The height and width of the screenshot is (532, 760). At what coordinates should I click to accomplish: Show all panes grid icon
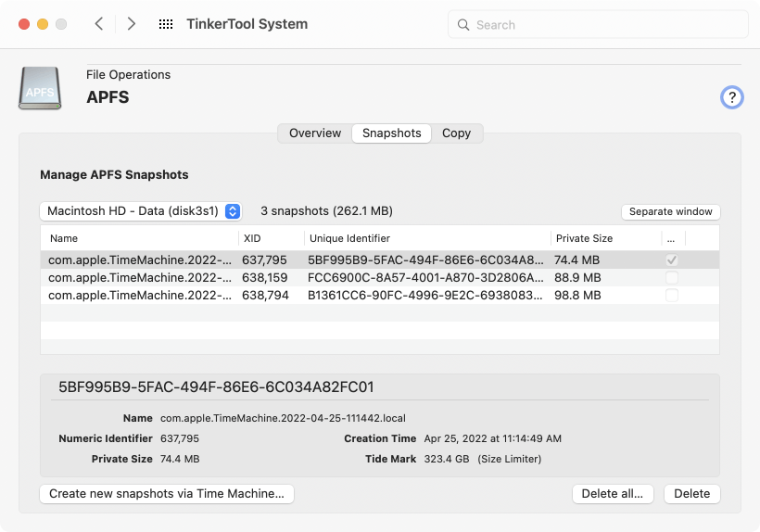166,24
